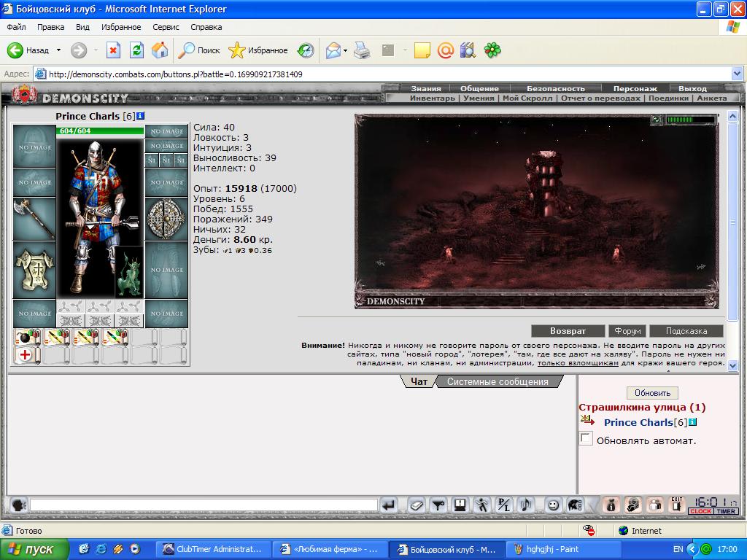The height and width of the screenshot is (560, 747).
Task: Open Инвентарь link
Action: [x=432, y=98]
